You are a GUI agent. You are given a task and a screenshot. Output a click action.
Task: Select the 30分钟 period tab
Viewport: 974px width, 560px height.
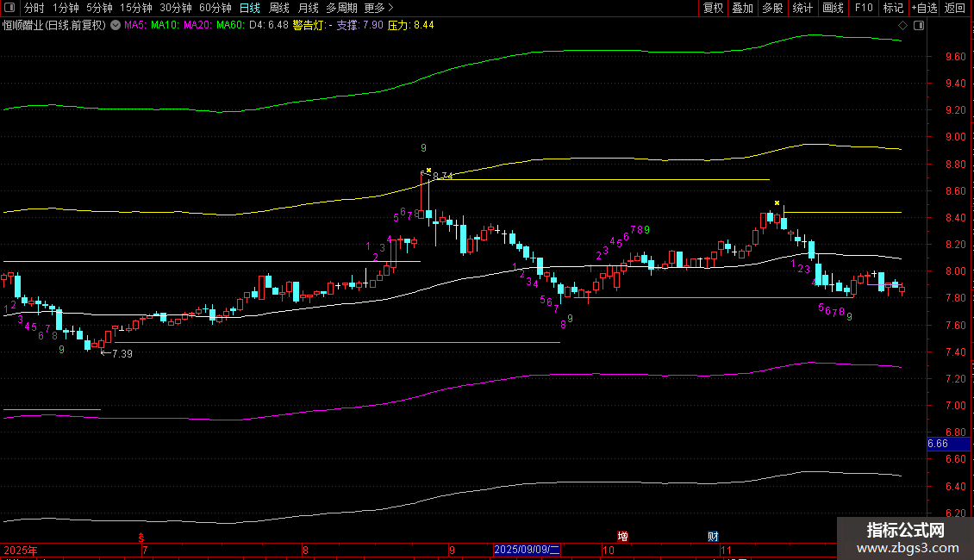(176, 8)
